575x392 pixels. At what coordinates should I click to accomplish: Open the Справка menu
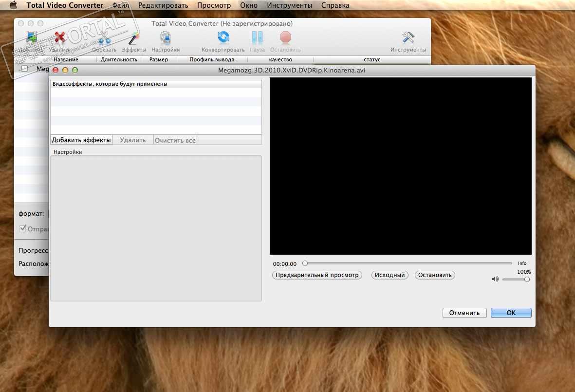coord(335,5)
